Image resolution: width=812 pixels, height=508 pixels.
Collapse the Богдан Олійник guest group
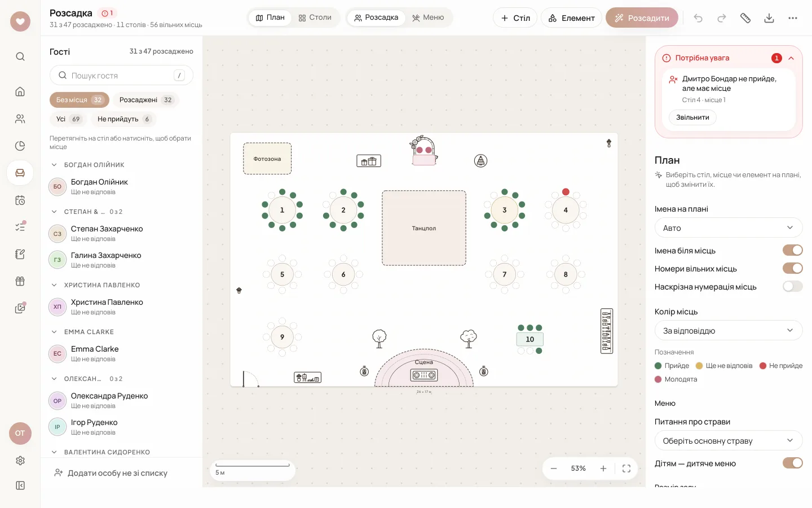coord(54,165)
